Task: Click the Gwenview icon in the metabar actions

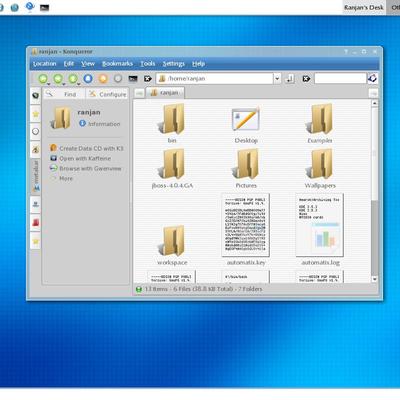Action: 53,168
